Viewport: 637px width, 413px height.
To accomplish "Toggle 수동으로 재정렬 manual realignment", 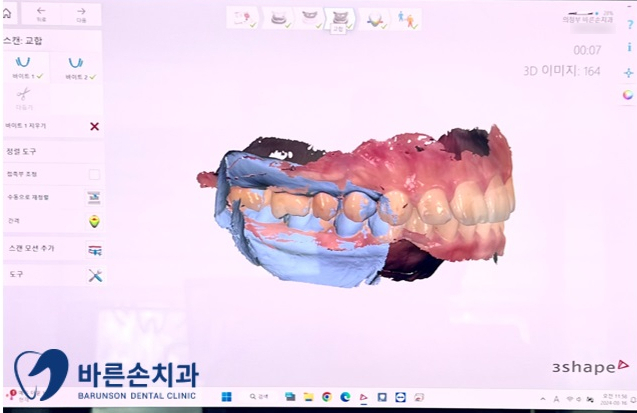I will (x=94, y=198).
